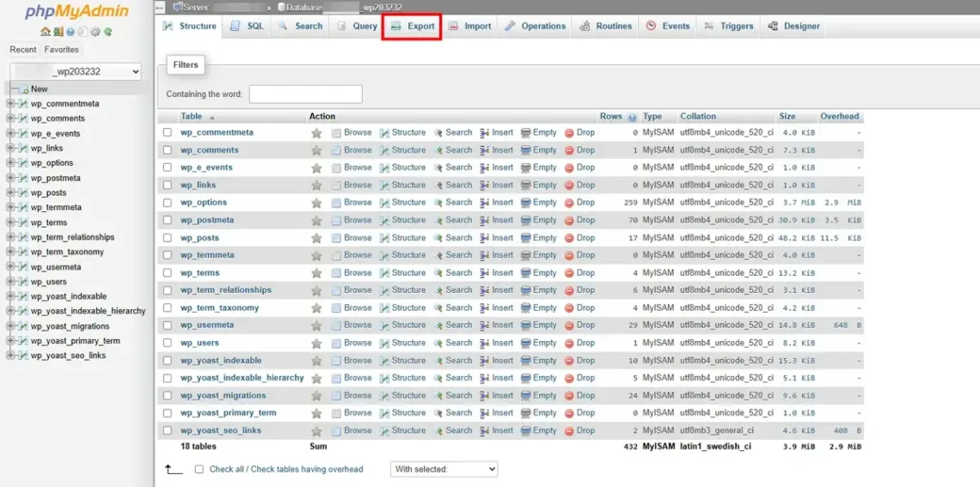Open wp_term_relationships in sidebar tree
Image resolution: width=980 pixels, height=487 pixels.
tap(72, 237)
